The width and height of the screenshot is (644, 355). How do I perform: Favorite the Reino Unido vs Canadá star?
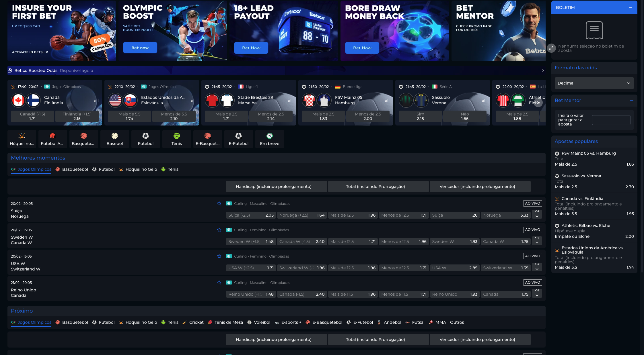pos(219,283)
